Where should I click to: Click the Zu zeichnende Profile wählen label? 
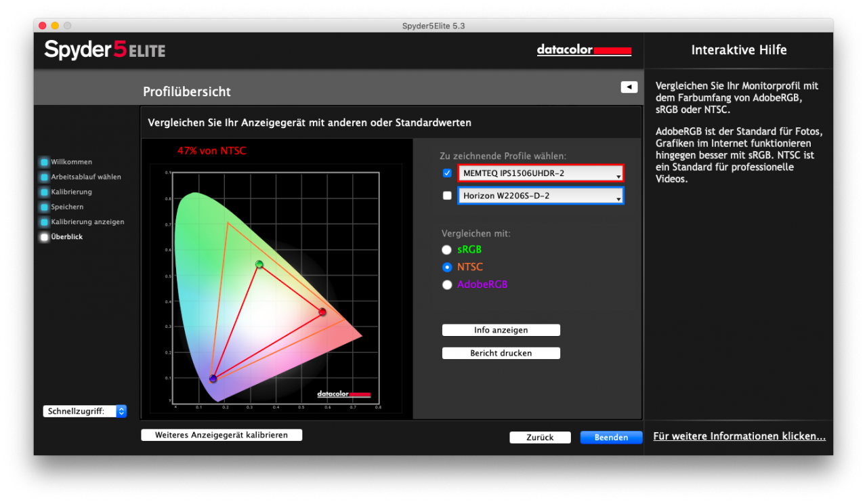point(503,156)
